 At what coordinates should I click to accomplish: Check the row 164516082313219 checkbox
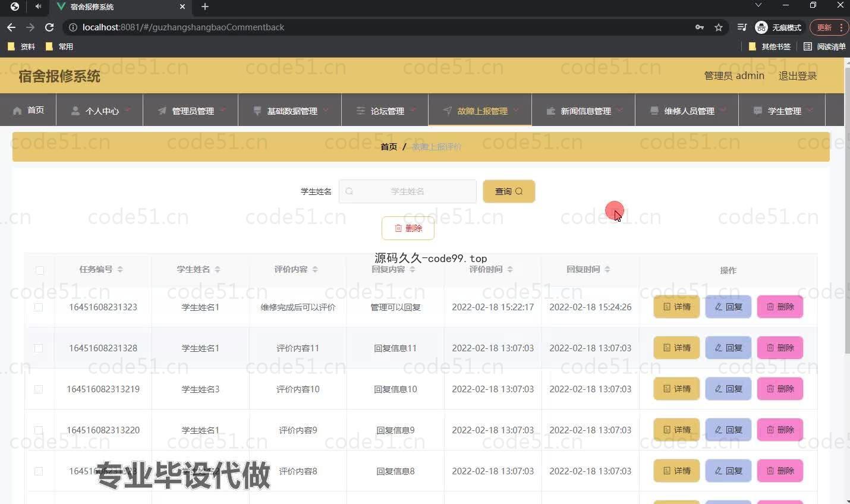[x=39, y=389]
